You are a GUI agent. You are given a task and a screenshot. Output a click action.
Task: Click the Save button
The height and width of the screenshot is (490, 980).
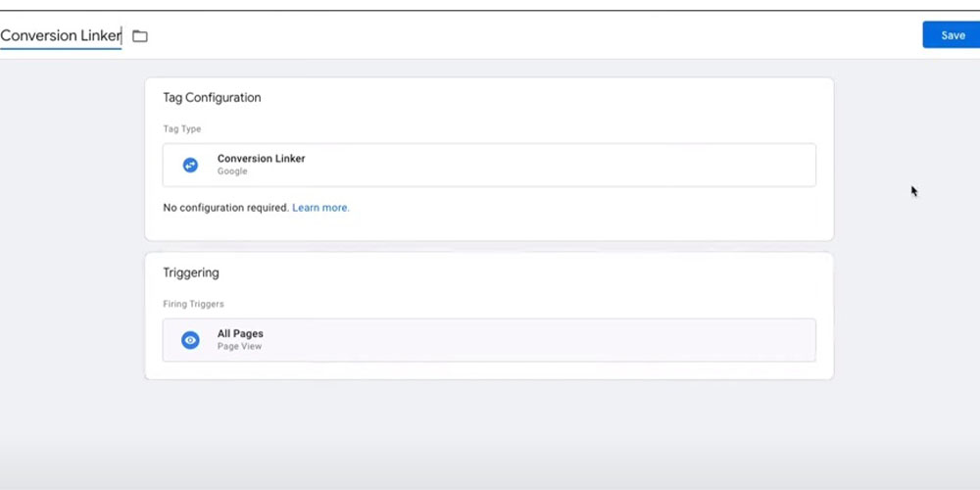tap(952, 35)
